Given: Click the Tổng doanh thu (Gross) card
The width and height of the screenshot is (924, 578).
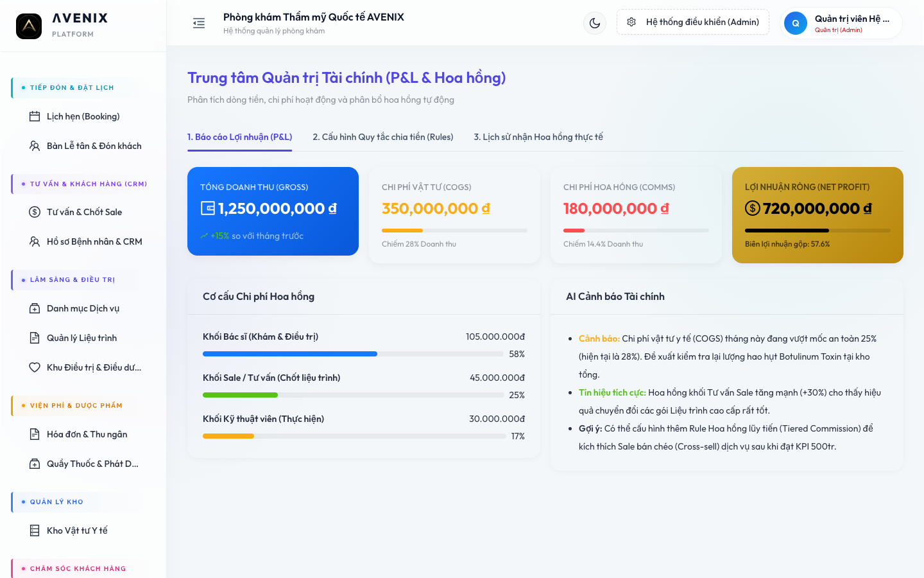Looking at the screenshot, I should click(273, 211).
